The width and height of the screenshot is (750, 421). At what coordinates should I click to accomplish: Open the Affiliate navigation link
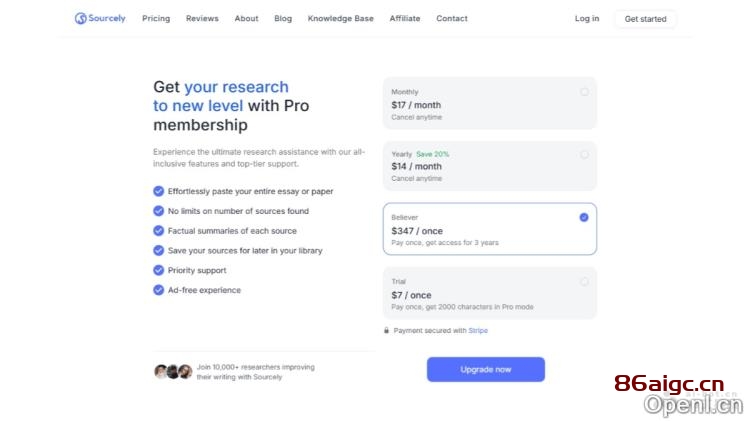coord(405,18)
